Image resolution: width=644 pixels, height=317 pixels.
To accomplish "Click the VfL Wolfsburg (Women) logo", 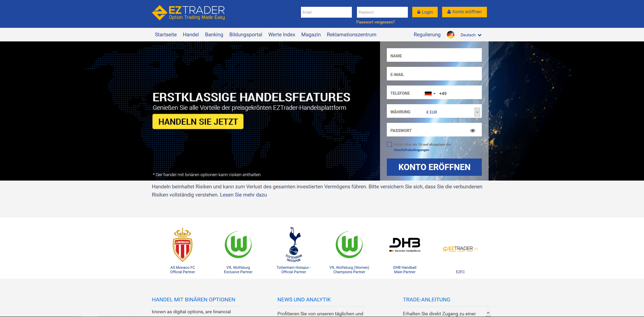I will [349, 245].
